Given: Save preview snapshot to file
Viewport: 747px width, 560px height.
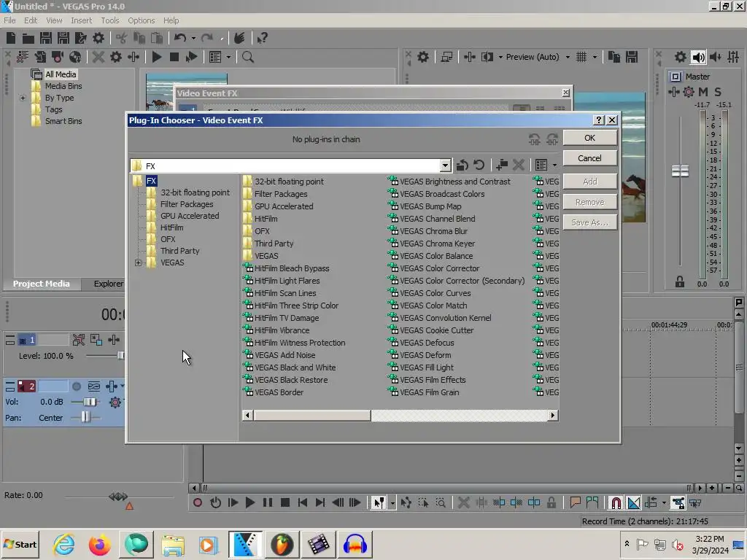Looking at the screenshot, I should click(x=632, y=57).
